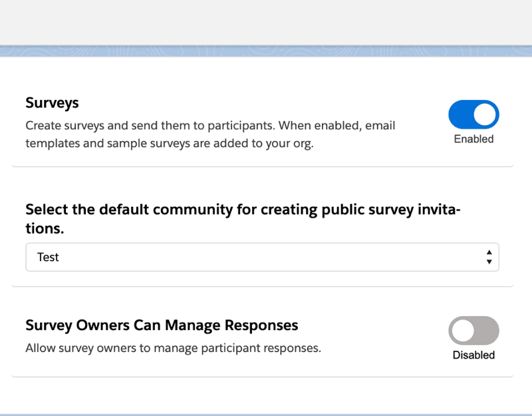Click the up-down arrows in community select
Image resolution: width=532 pixels, height=416 pixels.
[x=489, y=257]
